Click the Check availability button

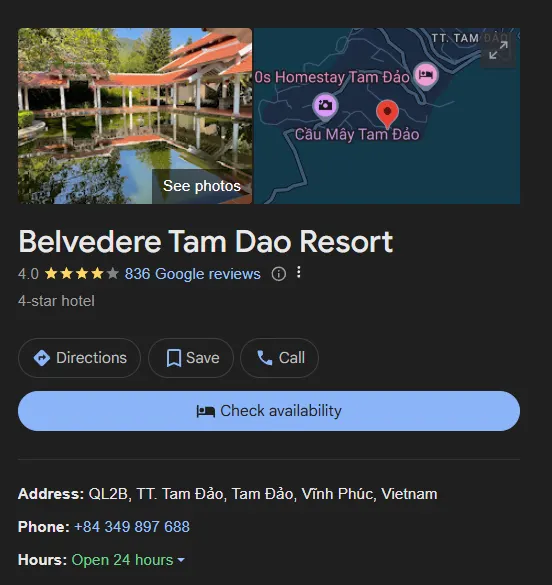click(269, 411)
